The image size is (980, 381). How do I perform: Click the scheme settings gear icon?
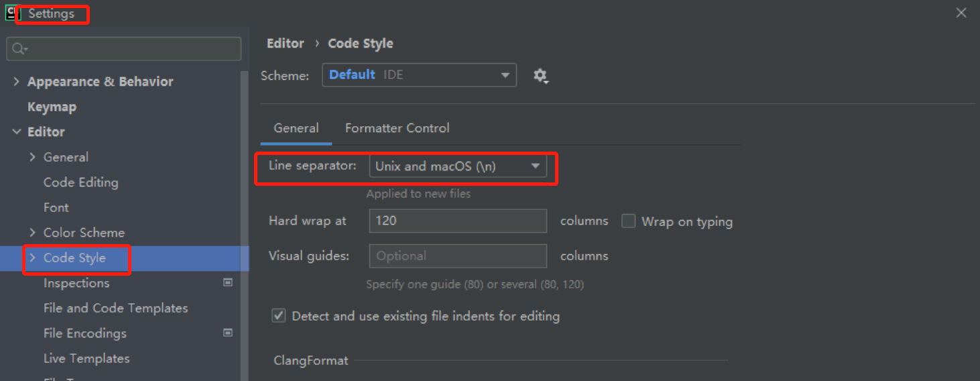[540, 76]
